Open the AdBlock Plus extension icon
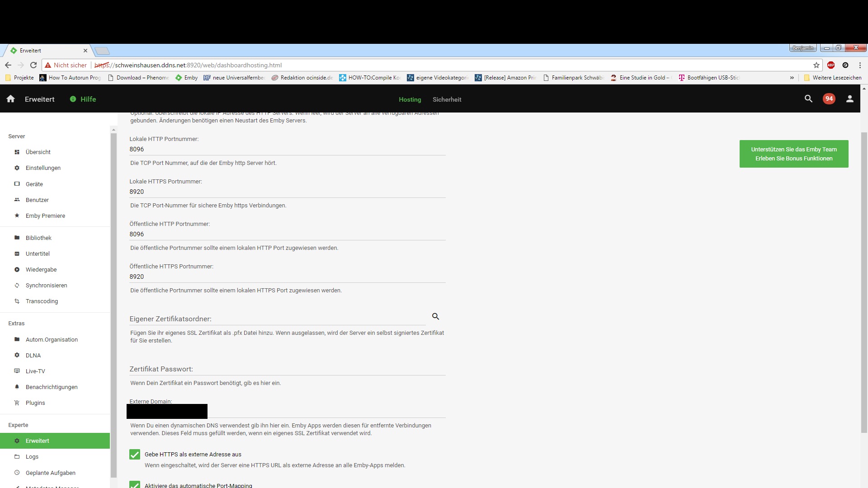 [831, 65]
